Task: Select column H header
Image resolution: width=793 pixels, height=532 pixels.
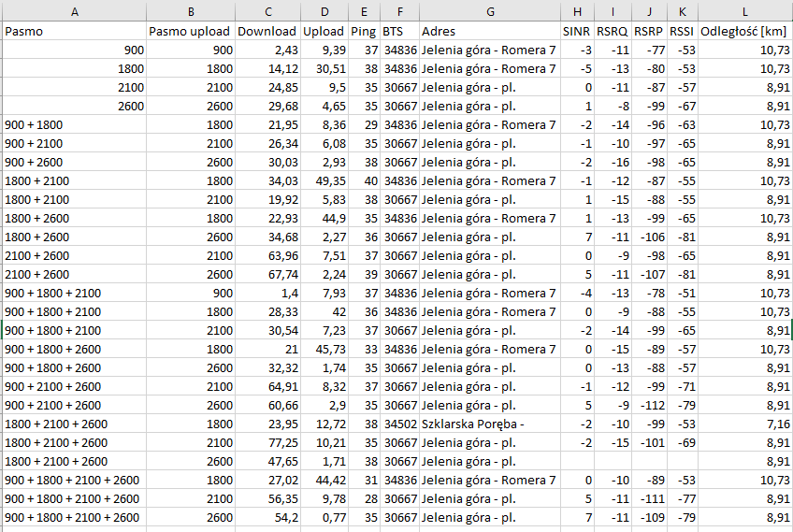Action: tap(577, 11)
